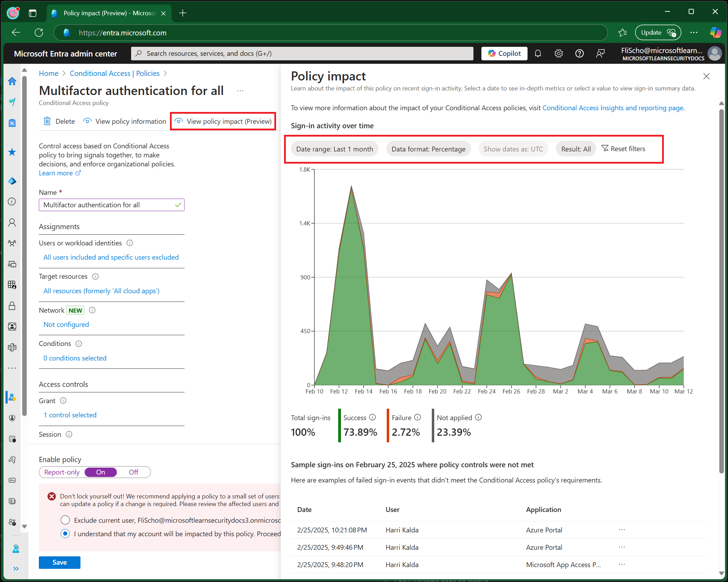
Task: Click the Home icon in sidebar
Action: click(12, 81)
